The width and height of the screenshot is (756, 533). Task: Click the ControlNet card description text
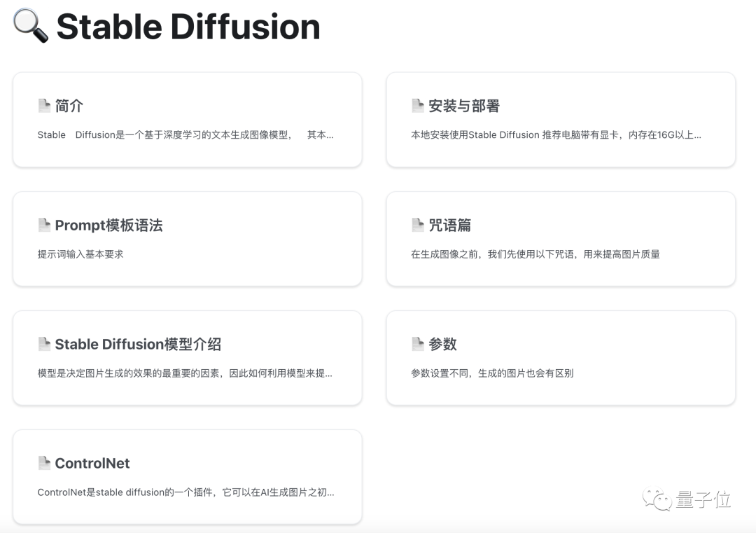coord(185,492)
